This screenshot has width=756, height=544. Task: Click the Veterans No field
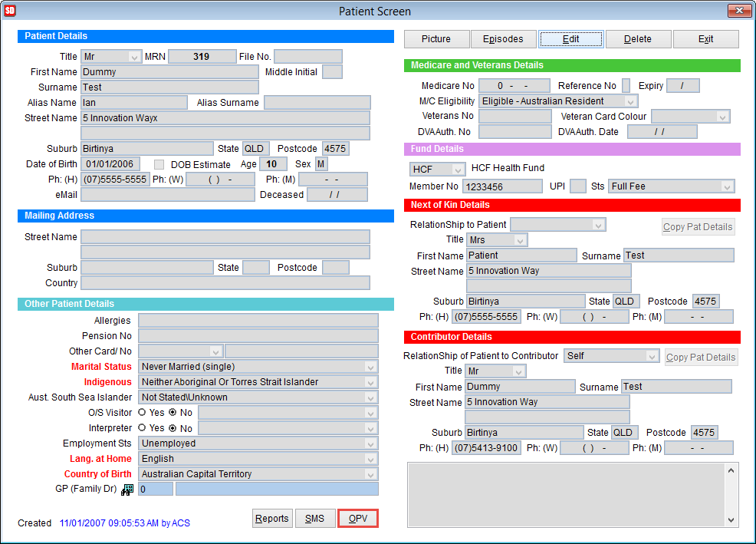pyautogui.click(x=515, y=117)
